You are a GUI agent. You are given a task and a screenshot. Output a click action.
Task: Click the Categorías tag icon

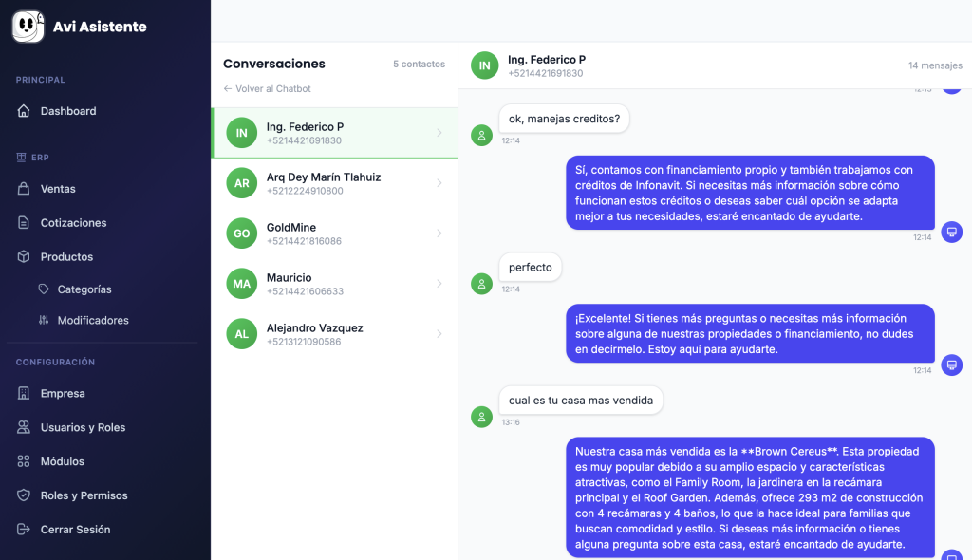[x=44, y=289]
